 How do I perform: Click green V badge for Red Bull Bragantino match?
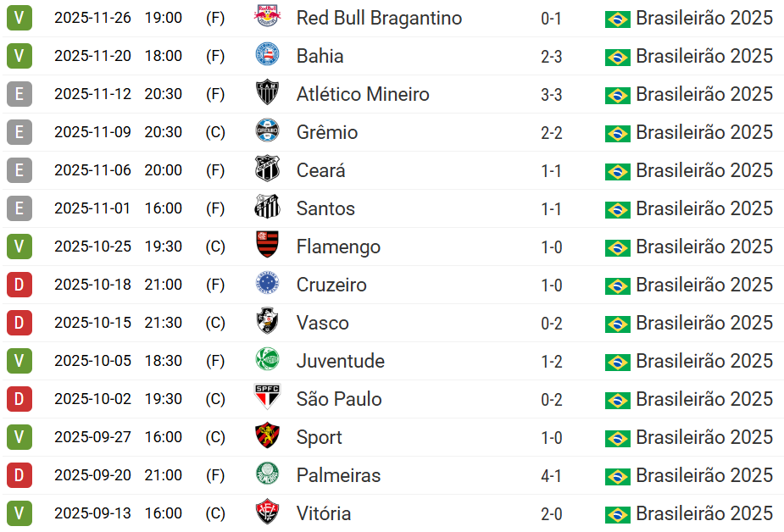19,18
